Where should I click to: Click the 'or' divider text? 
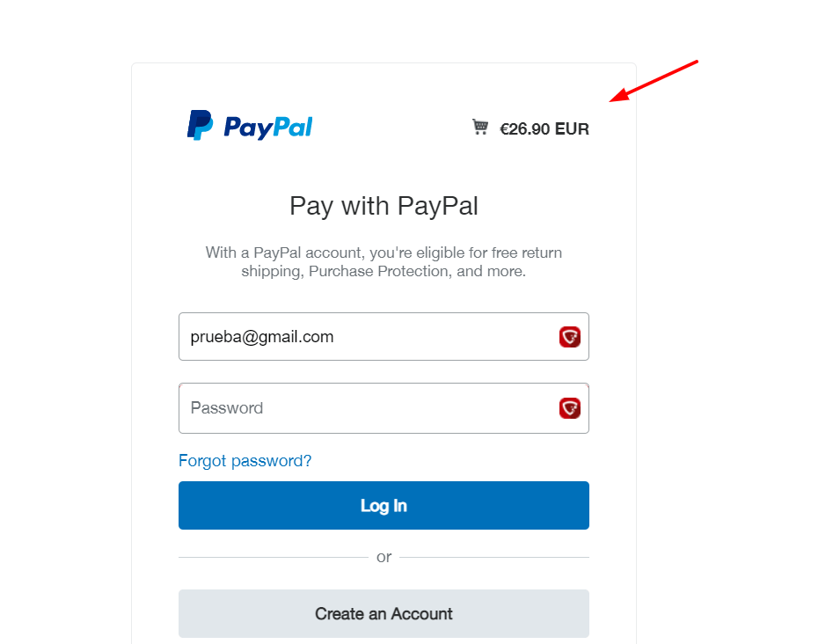384,557
